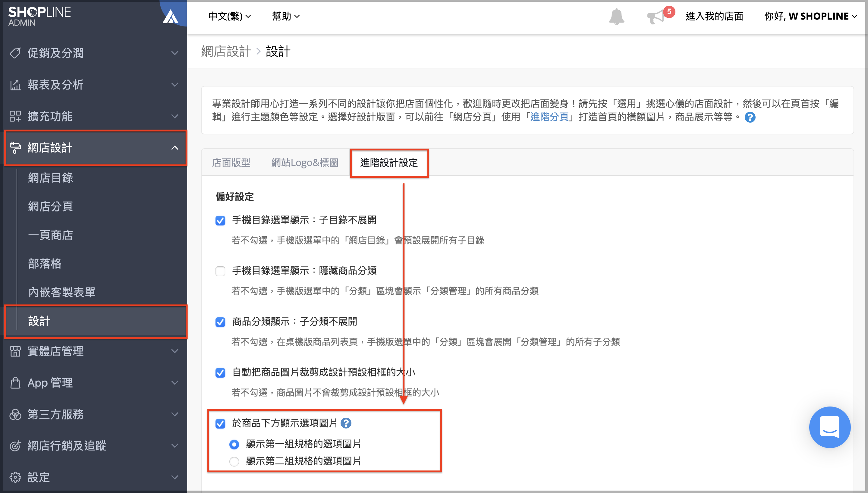Expand 報表及分析 chevron
The width and height of the screenshot is (868, 493).
(x=175, y=85)
